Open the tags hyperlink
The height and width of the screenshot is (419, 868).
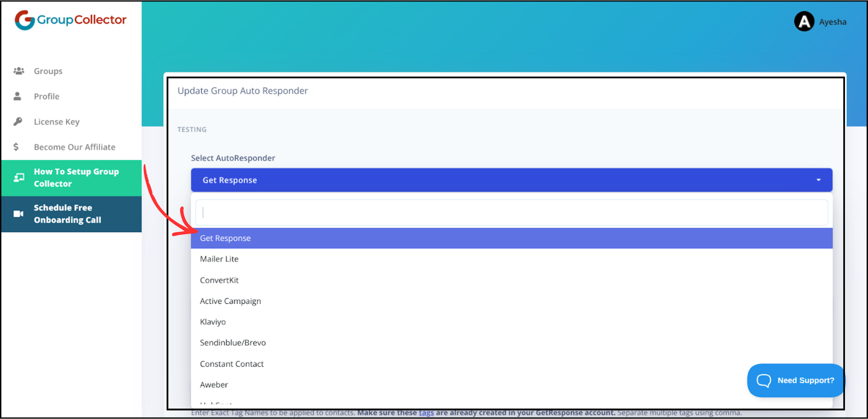click(426, 412)
